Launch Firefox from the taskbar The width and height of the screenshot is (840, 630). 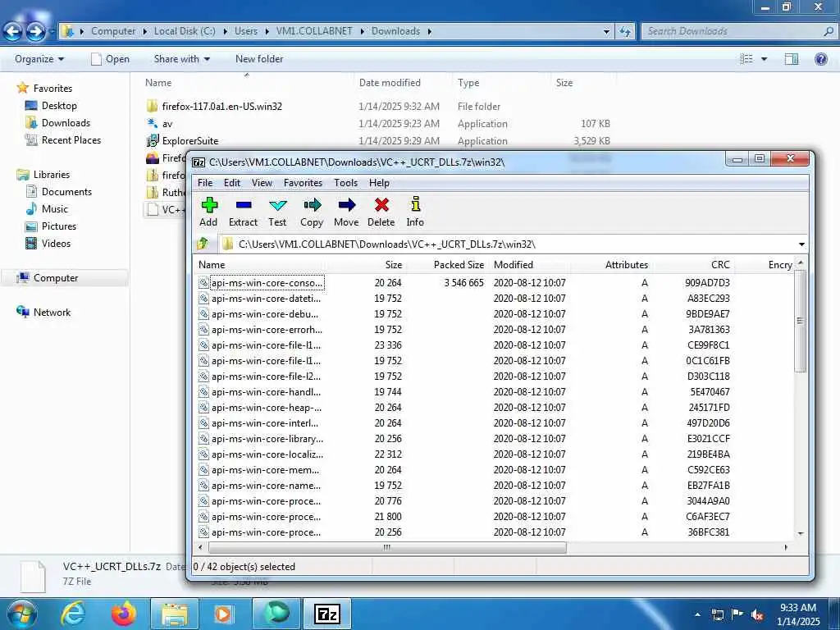tap(123, 614)
